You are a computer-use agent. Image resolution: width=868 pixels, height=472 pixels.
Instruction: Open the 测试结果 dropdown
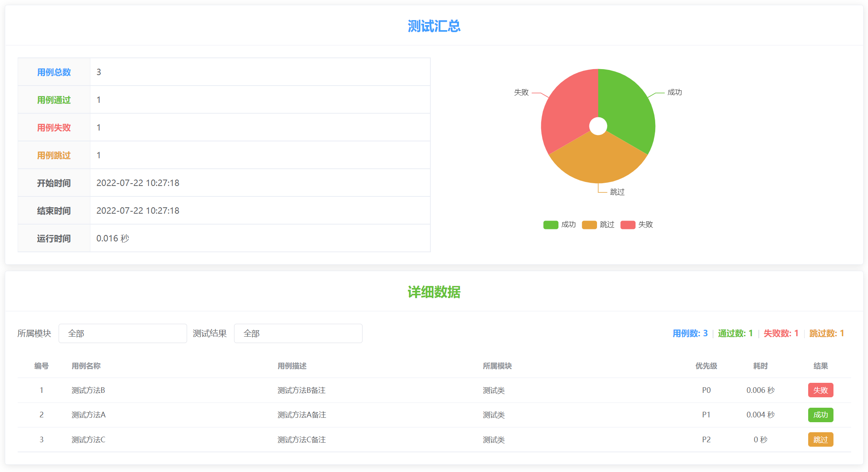point(298,333)
